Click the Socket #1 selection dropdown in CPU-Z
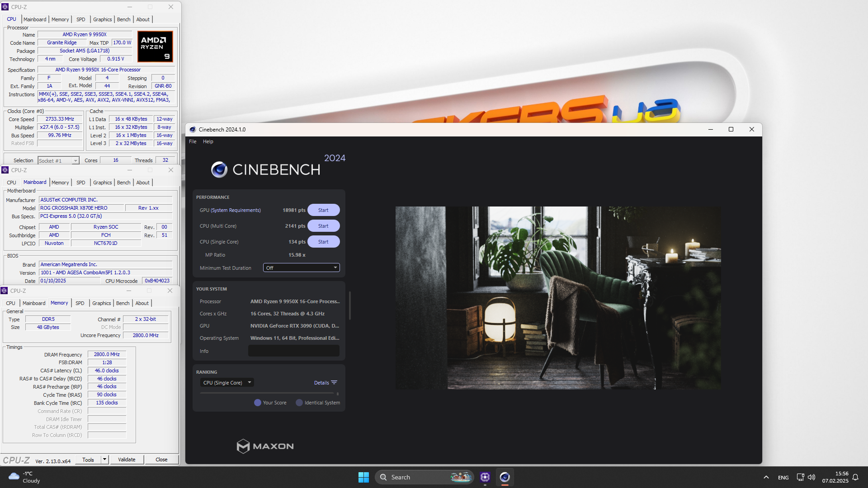The width and height of the screenshot is (868, 488). click(57, 160)
